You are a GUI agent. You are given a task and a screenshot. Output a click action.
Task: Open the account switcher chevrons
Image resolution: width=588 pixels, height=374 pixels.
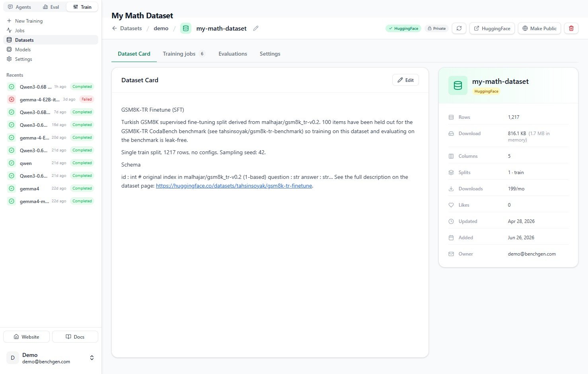(x=92, y=358)
